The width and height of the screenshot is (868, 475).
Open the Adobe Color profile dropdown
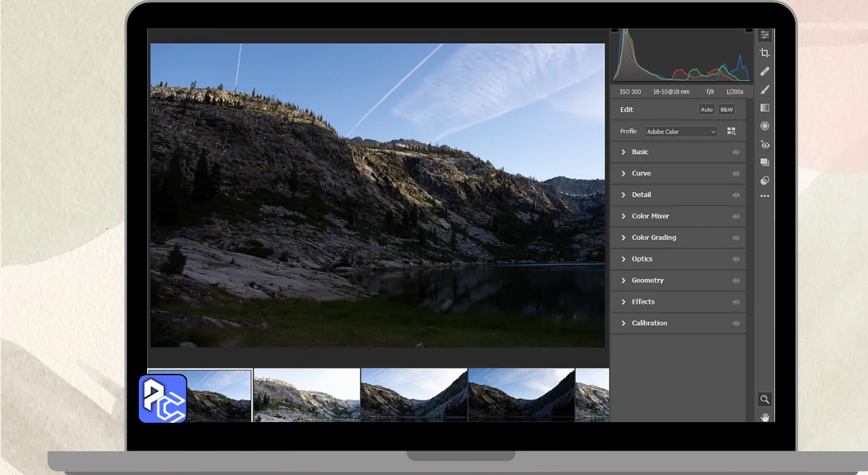pyautogui.click(x=681, y=132)
